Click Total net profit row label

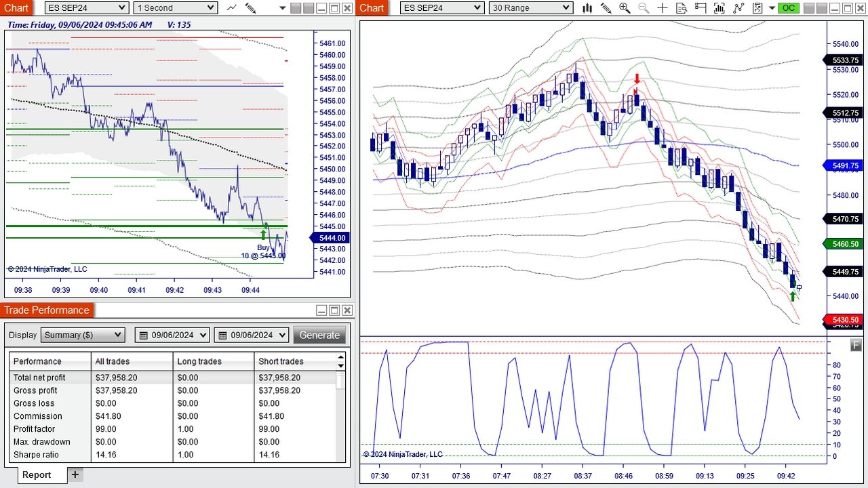click(39, 378)
